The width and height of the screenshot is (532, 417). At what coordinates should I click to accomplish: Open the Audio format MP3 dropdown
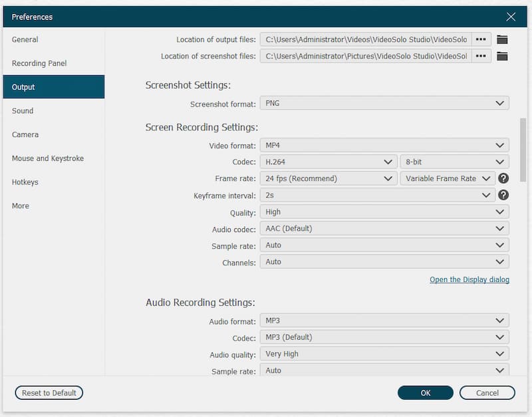(x=384, y=321)
